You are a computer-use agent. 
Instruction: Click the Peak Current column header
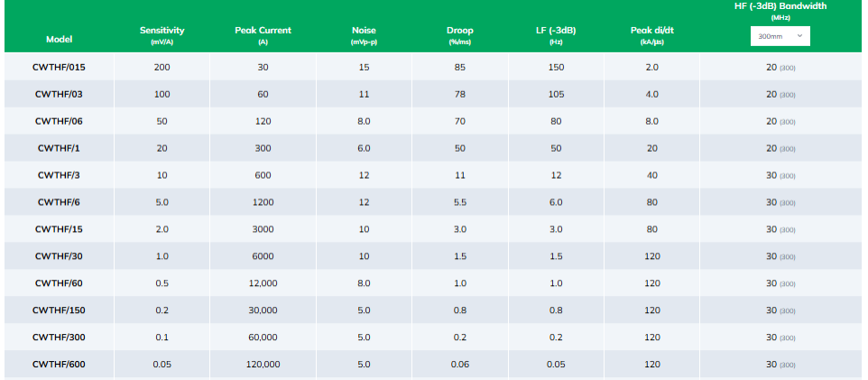[x=263, y=31]
